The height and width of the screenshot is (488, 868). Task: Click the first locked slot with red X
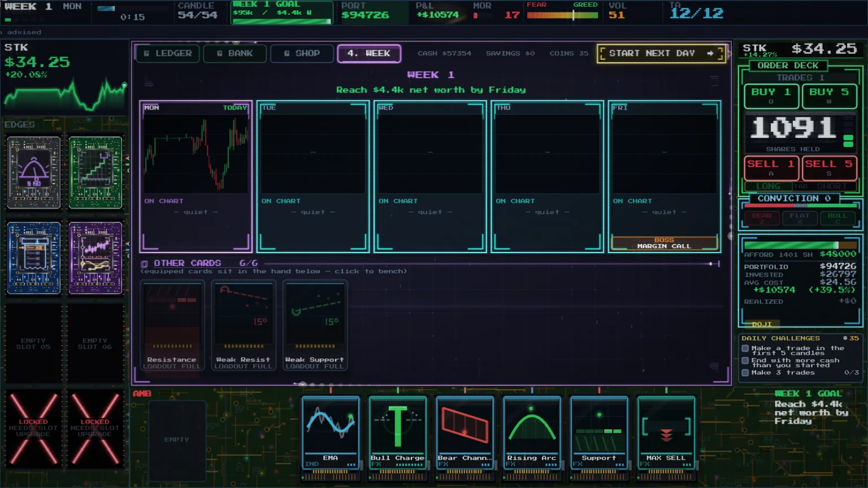click(33, 428)
